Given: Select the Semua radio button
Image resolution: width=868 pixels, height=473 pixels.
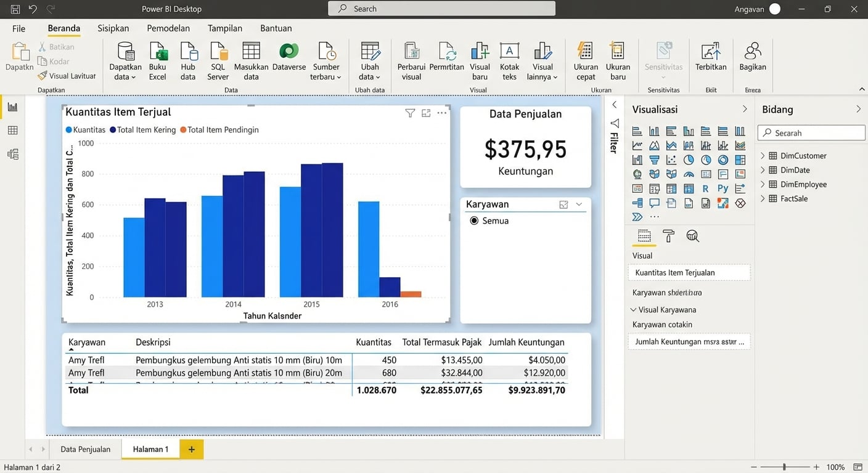Looking at the screenshot, I should [474, 220].
